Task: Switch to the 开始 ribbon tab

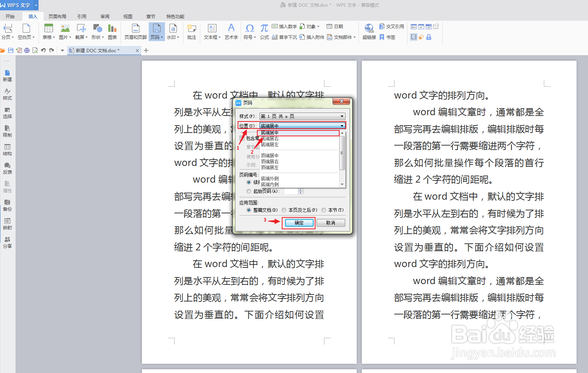Action: coord(10,17)
